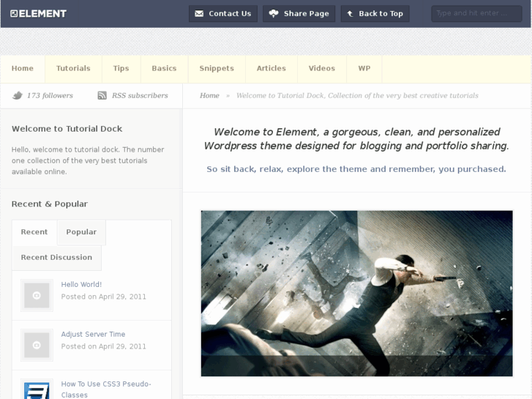Click the Twitter bird icon

[x=18, y=95]
